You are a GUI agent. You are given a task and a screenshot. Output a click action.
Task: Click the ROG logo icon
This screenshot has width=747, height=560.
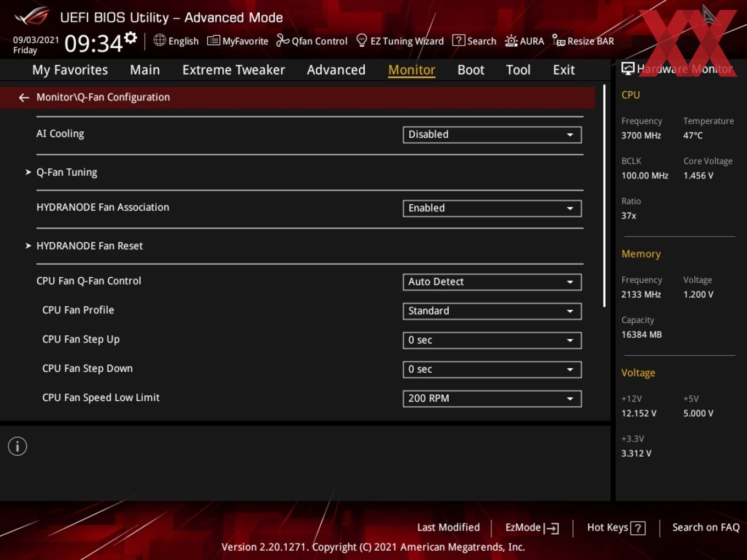[32, 16]
